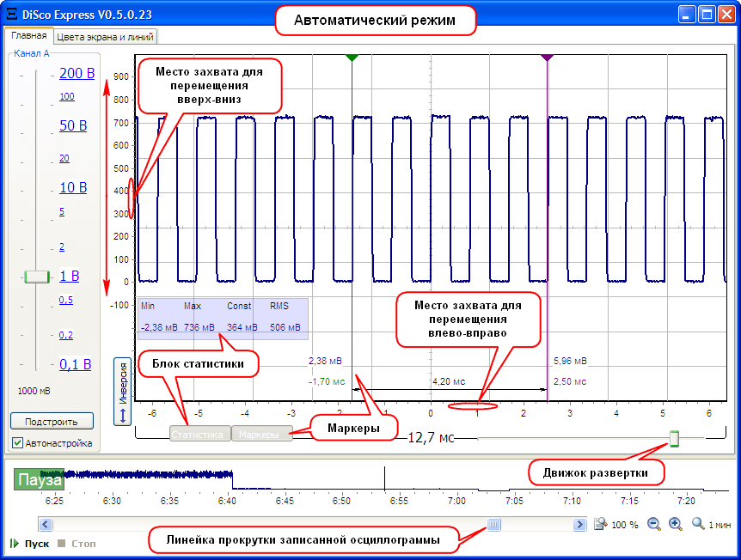Select the 100 voltage range
The height and width of the screenshot is (560, 741).
point(67,96)
